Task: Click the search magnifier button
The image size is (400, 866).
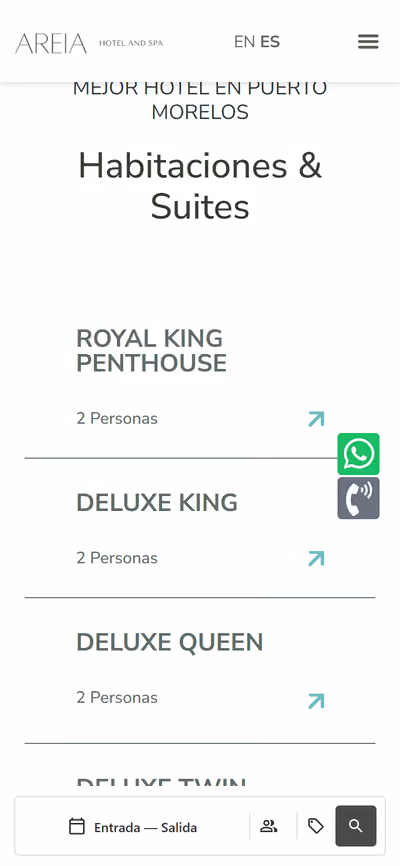Action: [x=356, y=826]
